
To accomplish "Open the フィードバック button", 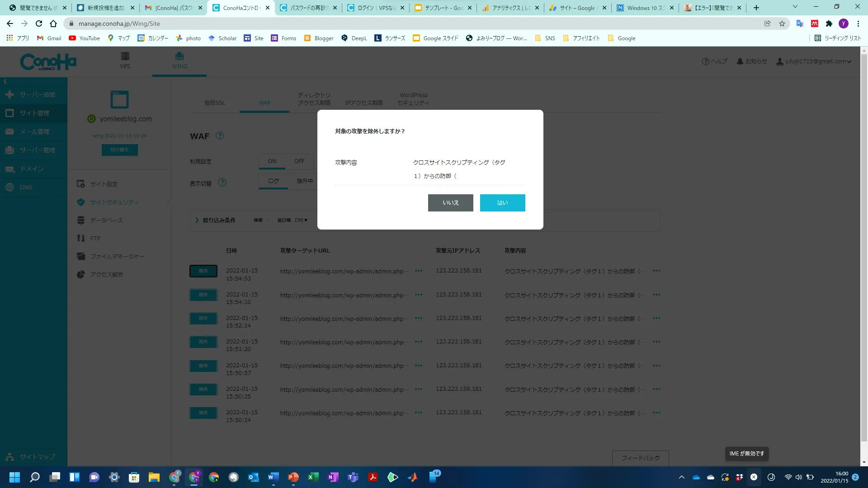I will (x=640, y=458).
